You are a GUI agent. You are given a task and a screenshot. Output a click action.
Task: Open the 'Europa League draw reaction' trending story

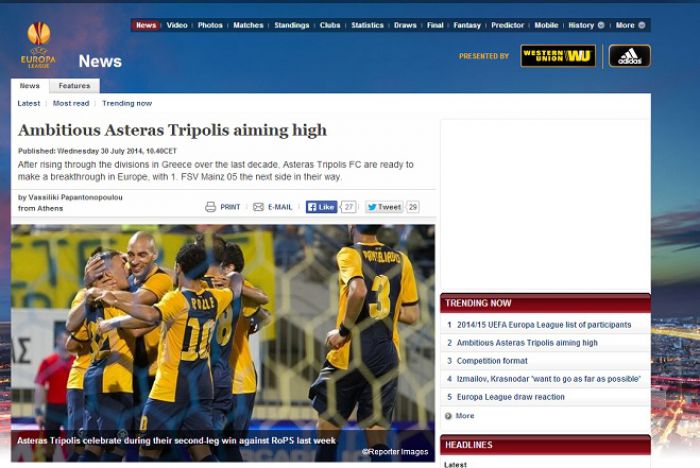511,397
